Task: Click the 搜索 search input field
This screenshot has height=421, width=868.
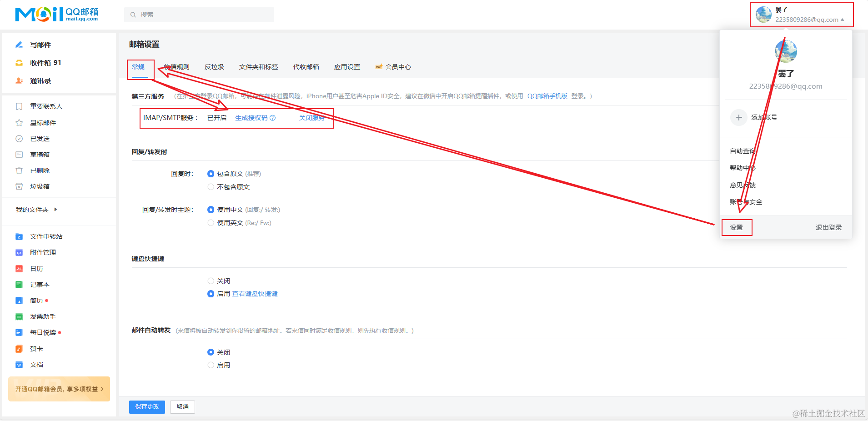Action: (x=199, y=15)
